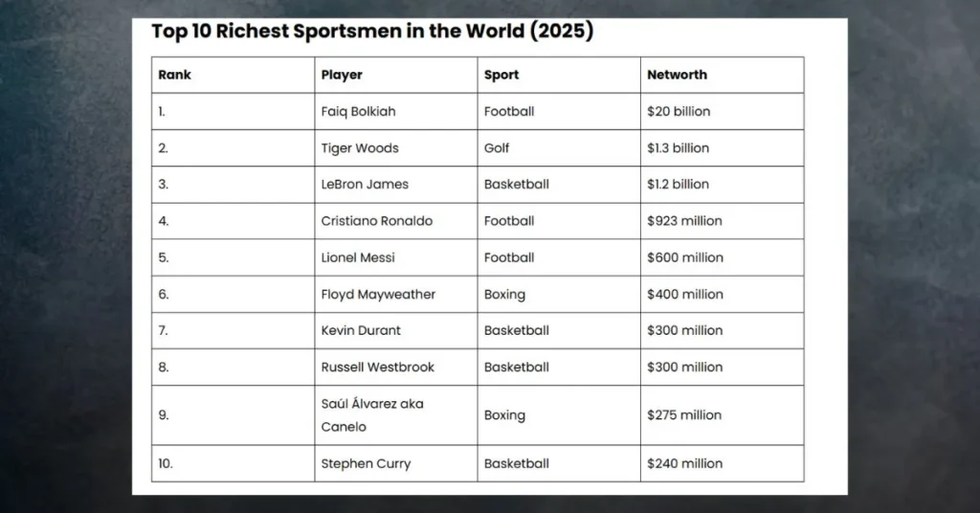Select the Saúl Álvarez aka Canelo cell

click(x=372, y=415)
